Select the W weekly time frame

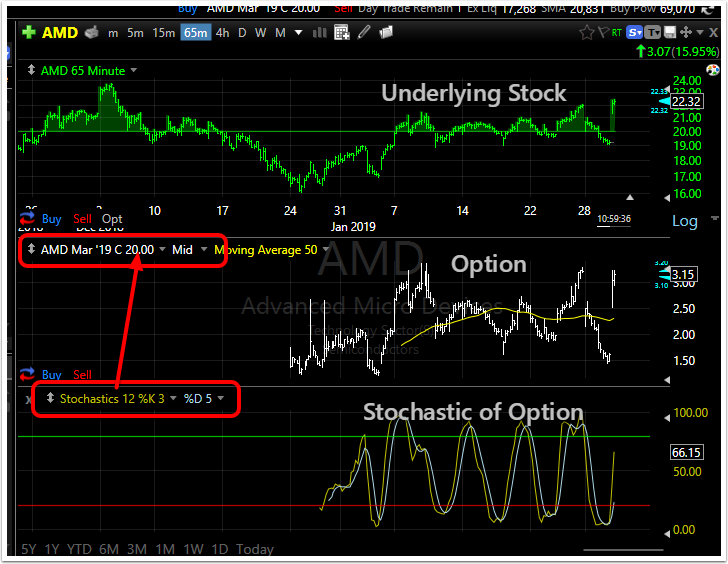point(260,33)
